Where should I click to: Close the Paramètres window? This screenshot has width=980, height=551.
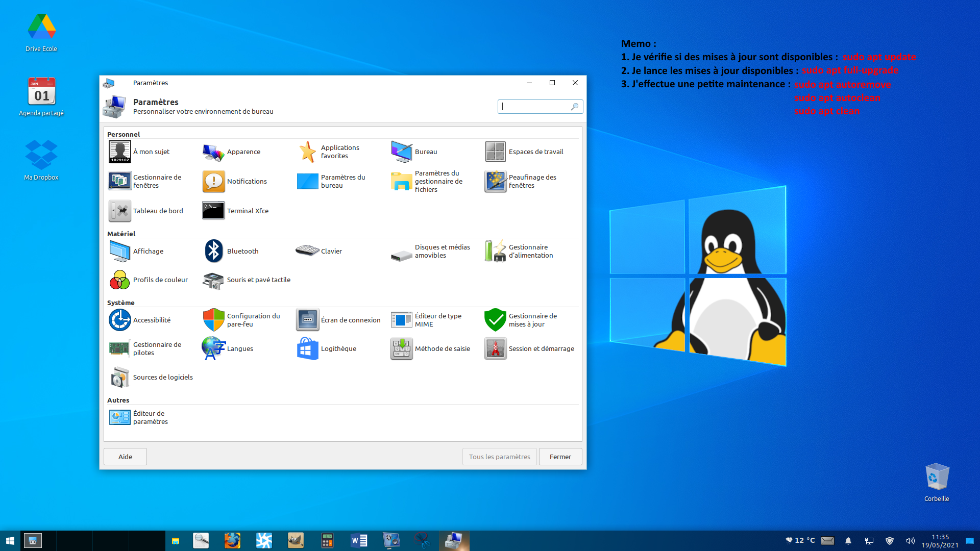click(x=575, y=83)
